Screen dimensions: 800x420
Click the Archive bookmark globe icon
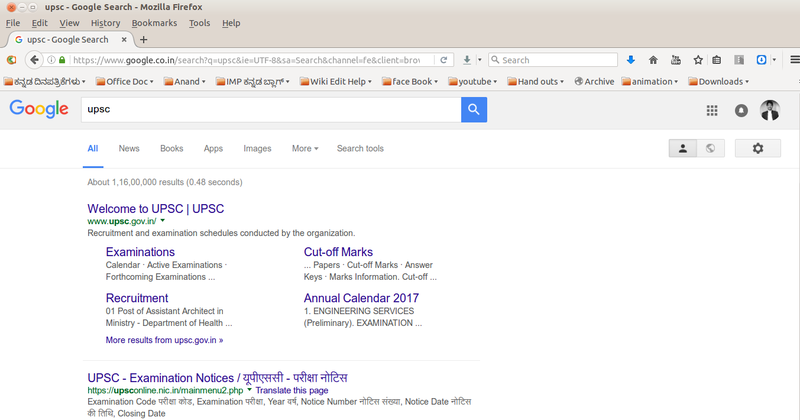click(579, 81)
